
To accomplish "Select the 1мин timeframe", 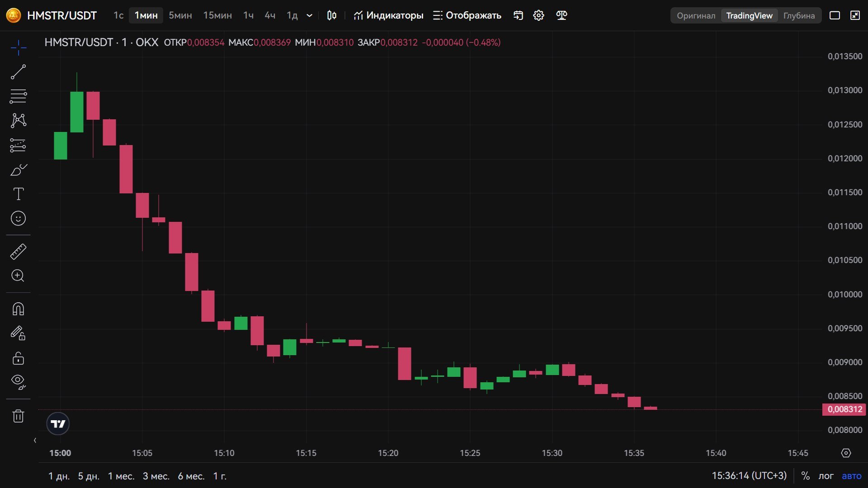I will pyautogui.click(x=146, y=15).
